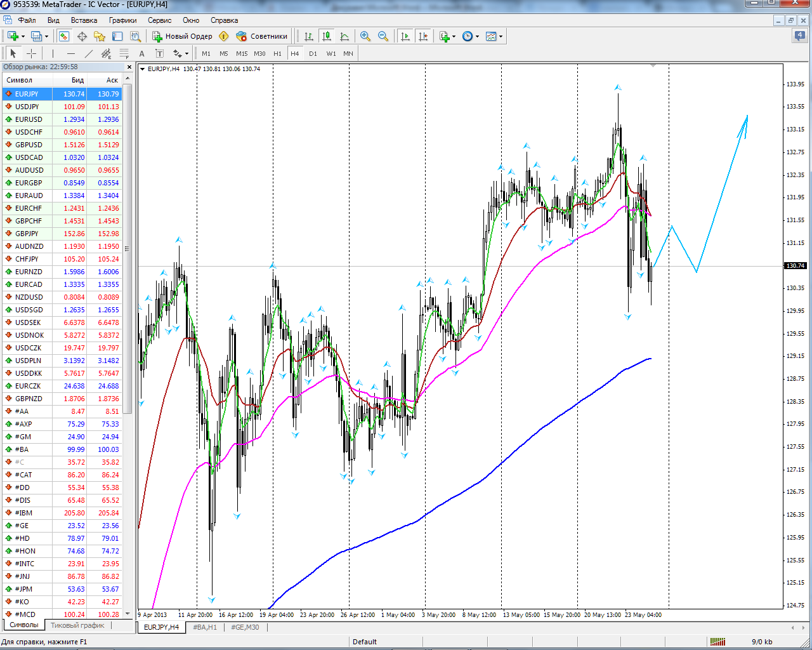Select the text label 'A' tool

(141, 53)
